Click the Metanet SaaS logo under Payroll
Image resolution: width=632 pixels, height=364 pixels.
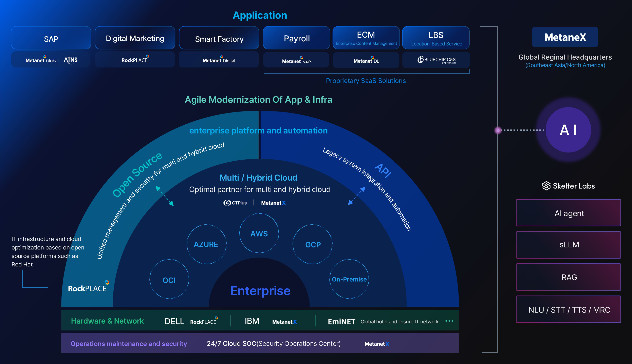tap(296, 61)
